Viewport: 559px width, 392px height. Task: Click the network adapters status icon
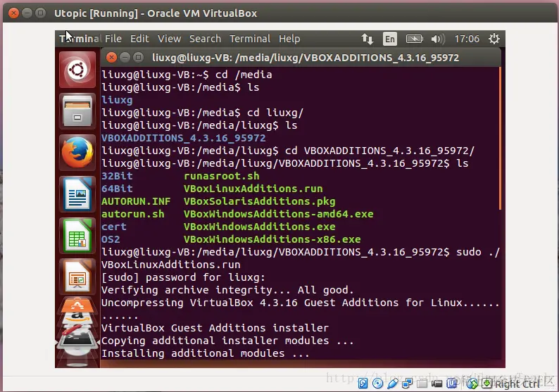[407, 384]
